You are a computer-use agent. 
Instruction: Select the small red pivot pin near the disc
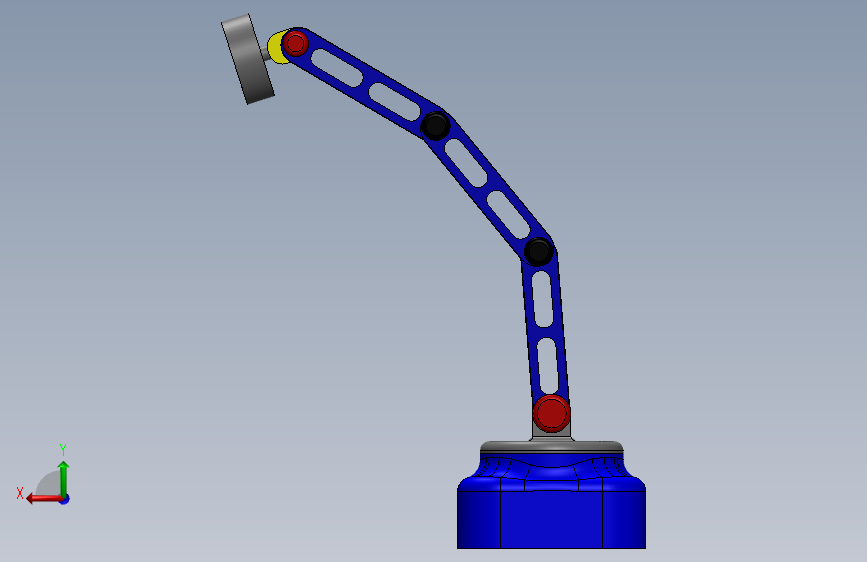(295, 43)
